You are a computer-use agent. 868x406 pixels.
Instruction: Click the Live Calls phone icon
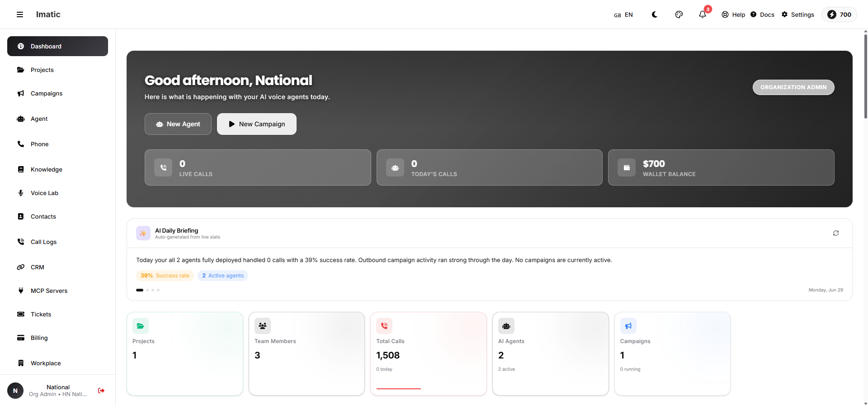(163, 167)
